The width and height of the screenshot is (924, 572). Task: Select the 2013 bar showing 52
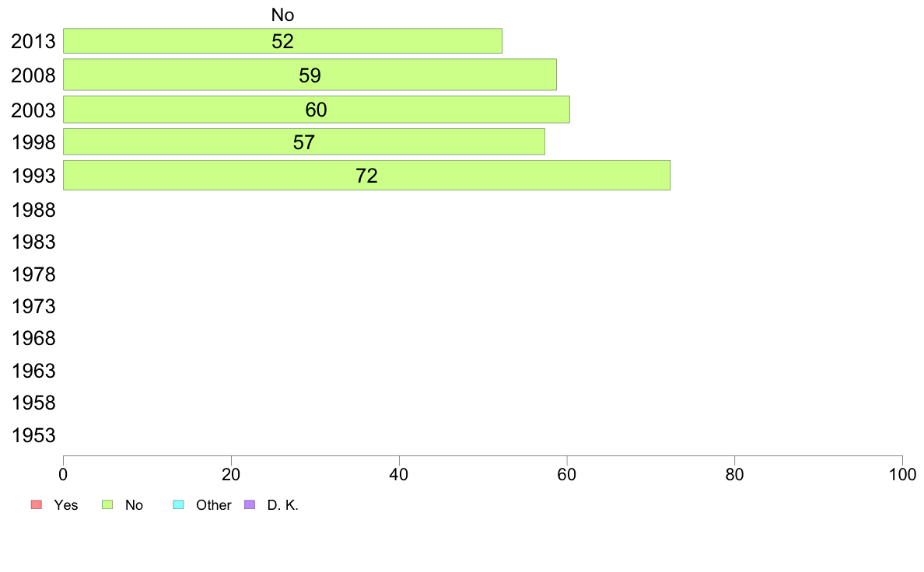click(x=283, y=40)
